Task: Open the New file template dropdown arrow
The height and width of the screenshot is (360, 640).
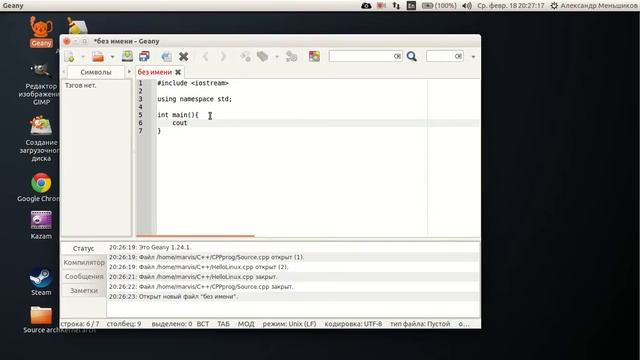Action: (83, 57)
